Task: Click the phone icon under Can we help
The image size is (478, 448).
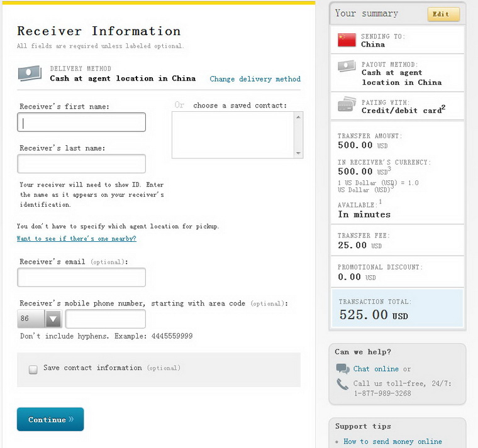Action: (342, 384)
